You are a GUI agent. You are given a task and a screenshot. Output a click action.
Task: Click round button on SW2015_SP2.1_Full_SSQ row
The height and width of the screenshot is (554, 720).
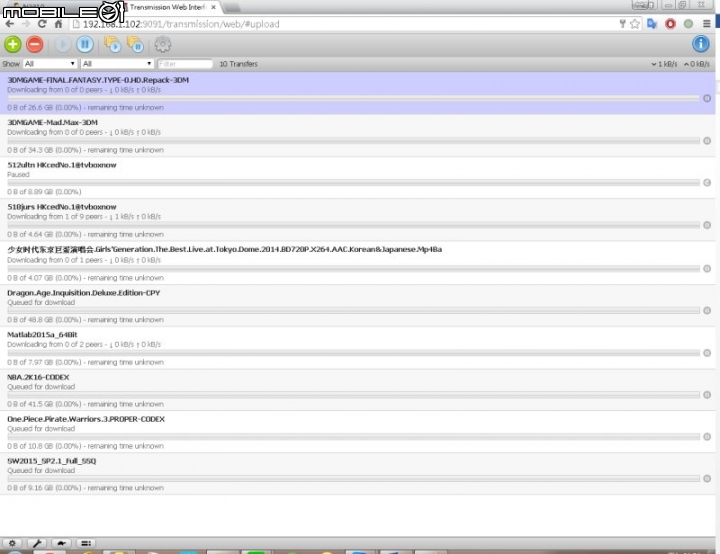click(707, 479)
